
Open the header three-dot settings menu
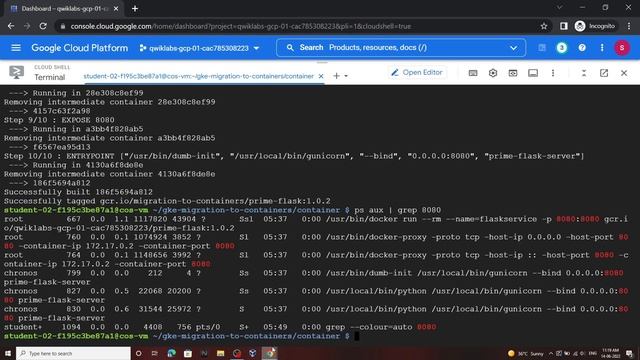click(602, 48)
